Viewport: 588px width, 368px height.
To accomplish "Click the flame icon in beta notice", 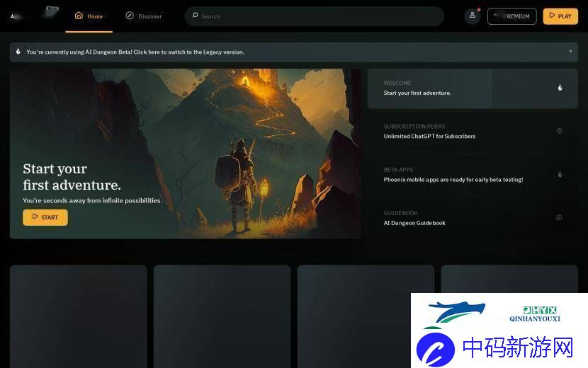I will pos(18,52).
